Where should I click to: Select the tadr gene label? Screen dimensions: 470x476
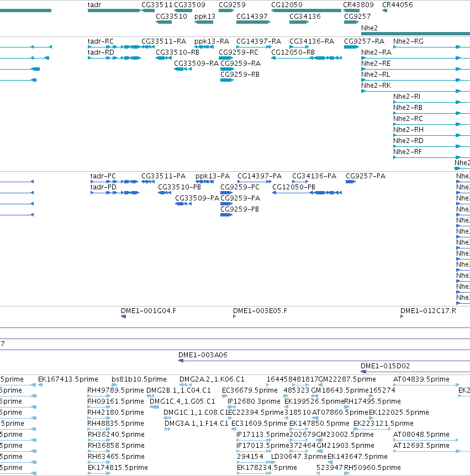coord(94,5)
